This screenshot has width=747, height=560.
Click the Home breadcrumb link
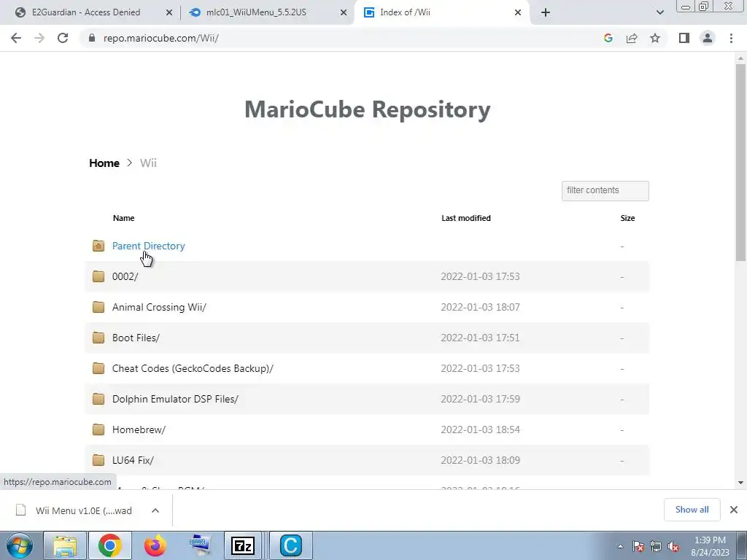104,163
